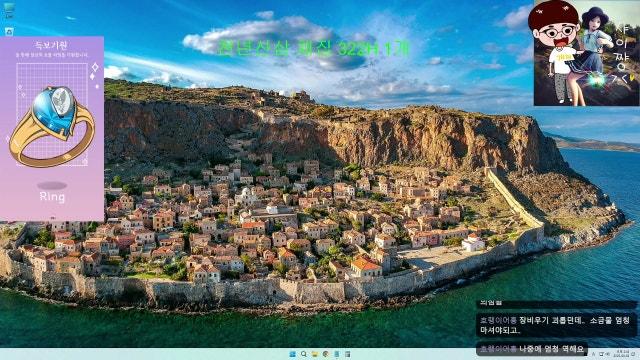Click the bottom chat message about 나중에
This screenshot has width=640, height=360.
click(x=532, y=349)
